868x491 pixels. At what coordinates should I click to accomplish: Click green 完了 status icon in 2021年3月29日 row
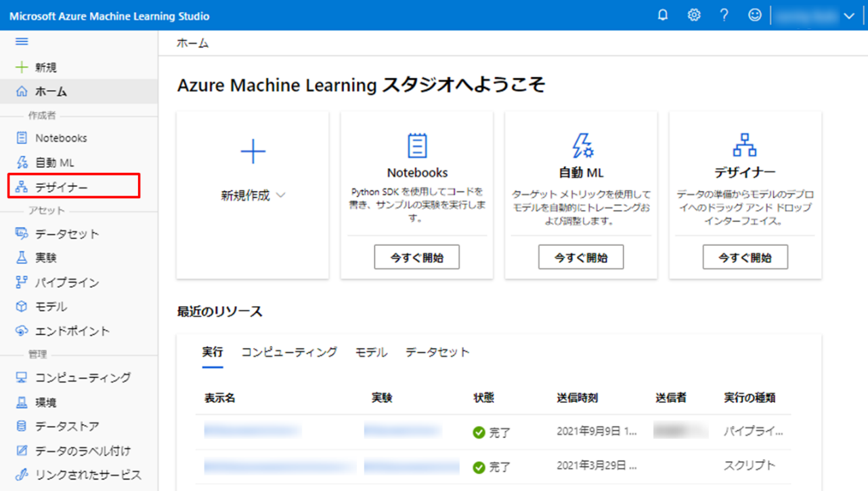coord(479,467)
